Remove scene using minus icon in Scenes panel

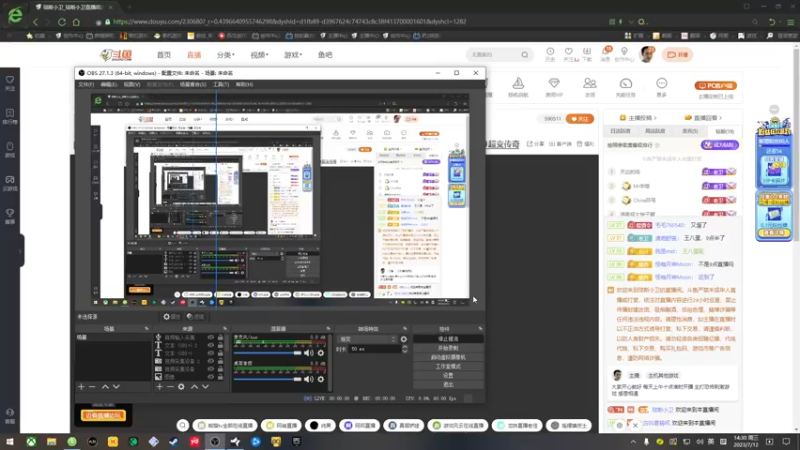(92, 387)
